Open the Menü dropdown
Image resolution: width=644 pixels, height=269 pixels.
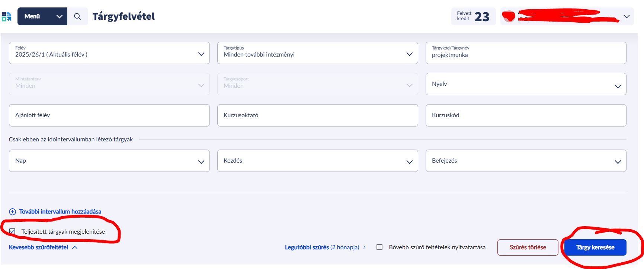[x=42, y=16]
